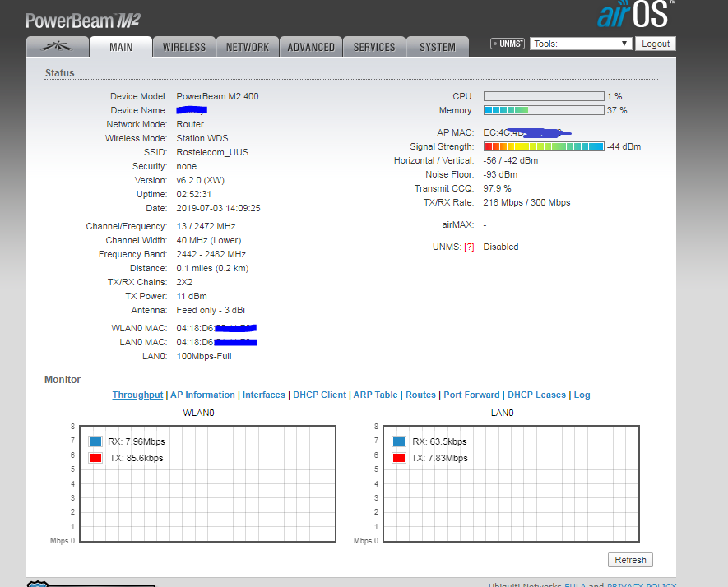Expand the Tools dropdown

pos(581,44)
